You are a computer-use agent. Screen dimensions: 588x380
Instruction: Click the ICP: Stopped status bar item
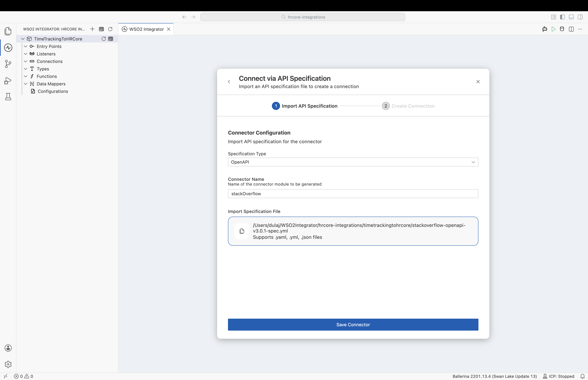pyautogui.click(x=559, y=376)
